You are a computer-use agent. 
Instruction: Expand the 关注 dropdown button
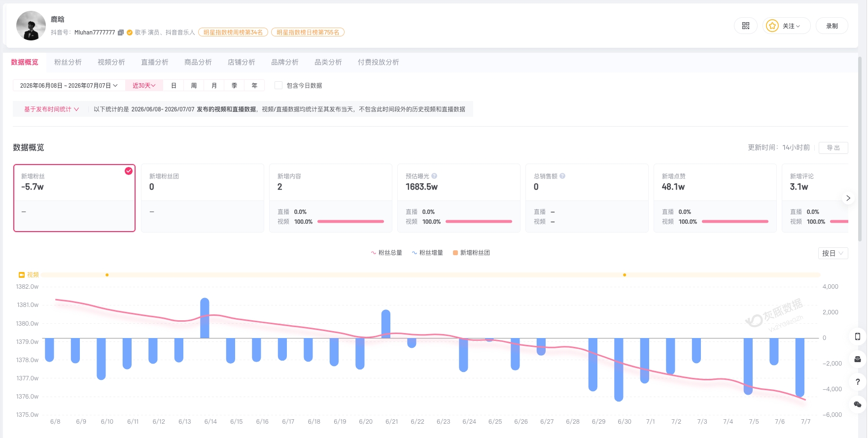(787, 26)
